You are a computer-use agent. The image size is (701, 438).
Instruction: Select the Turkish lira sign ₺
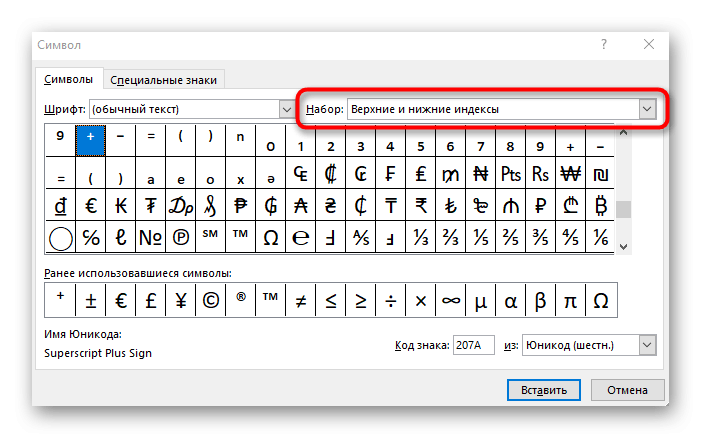tap(451, 205)
